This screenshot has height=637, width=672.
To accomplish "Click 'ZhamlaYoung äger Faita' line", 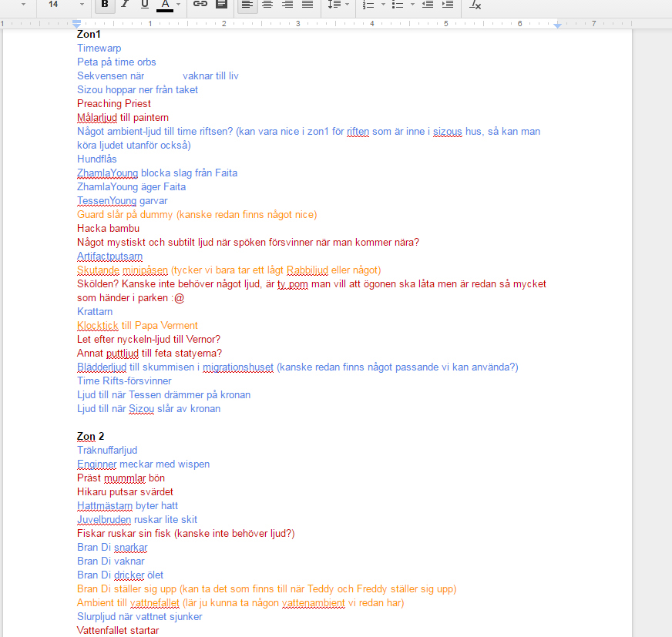I will 132,186.
